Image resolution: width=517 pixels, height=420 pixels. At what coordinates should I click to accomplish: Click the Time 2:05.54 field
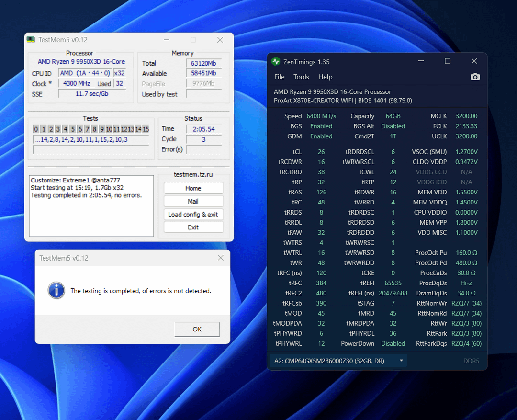(204, 129)
